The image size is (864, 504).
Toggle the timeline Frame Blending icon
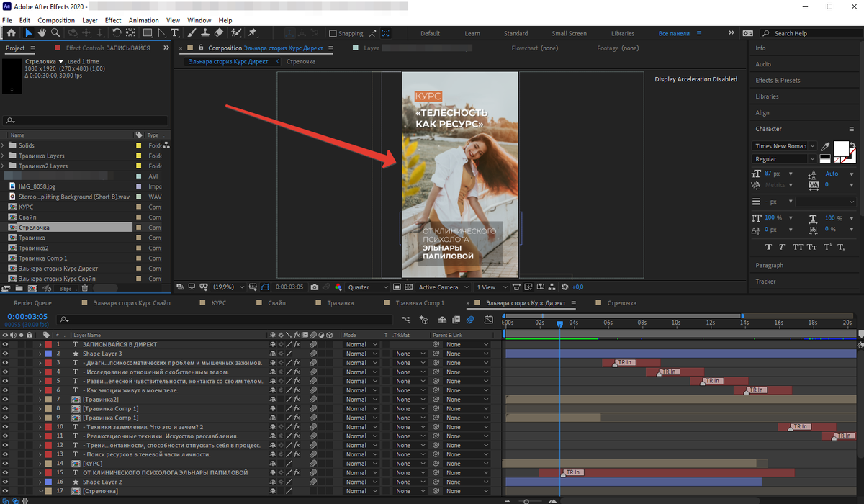[455, 319]
